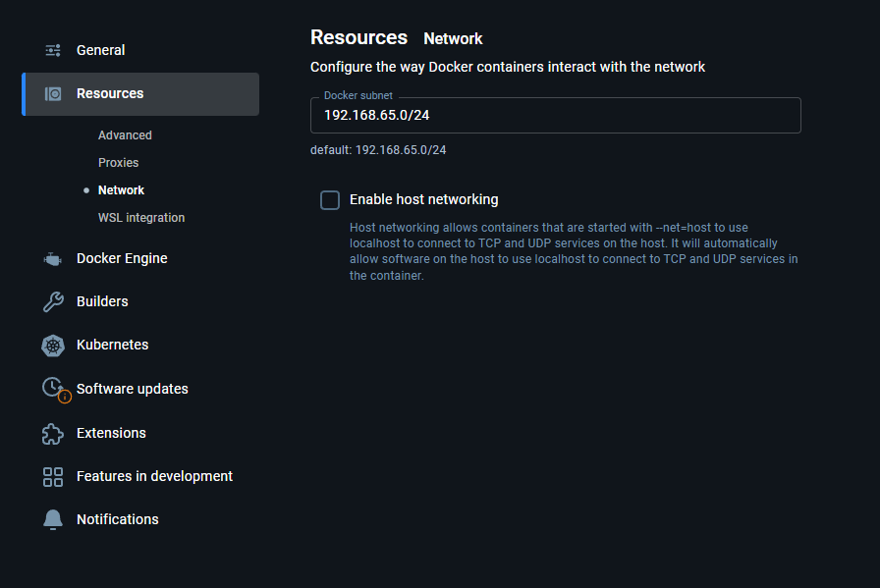Open the General settings section

tap(100, 50)
